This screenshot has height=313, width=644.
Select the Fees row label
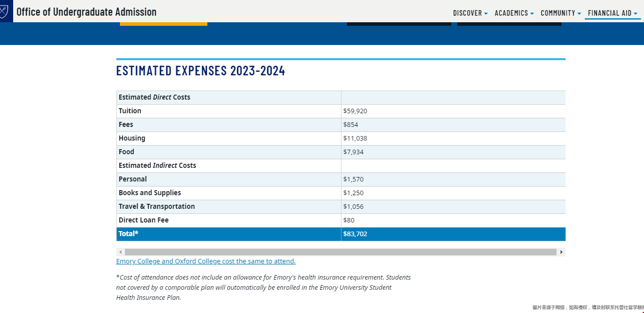pyautogui.click(x=126, y=124)
